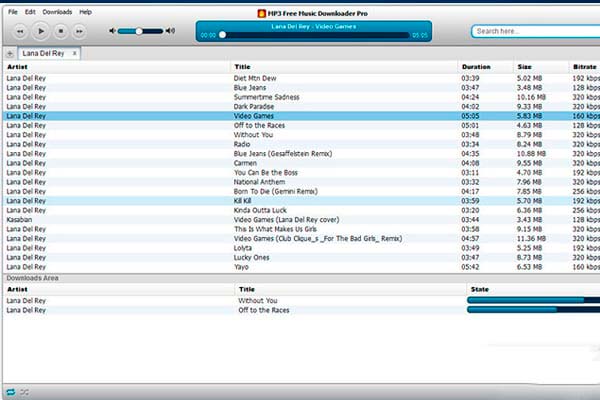Click the Search here input field

(536, 31)
